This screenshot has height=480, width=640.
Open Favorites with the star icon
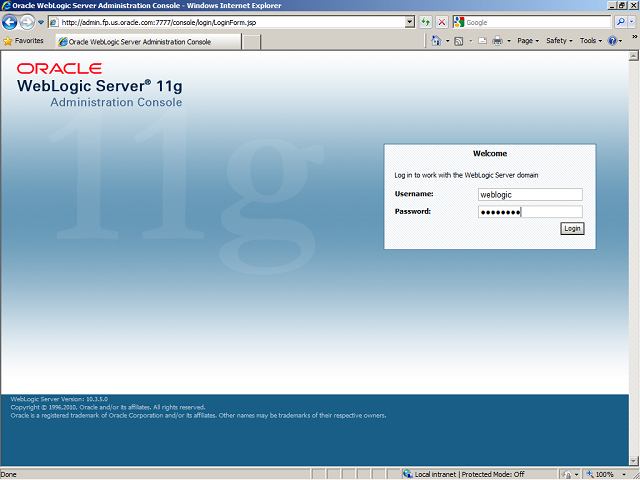click(x=23, y=41)
